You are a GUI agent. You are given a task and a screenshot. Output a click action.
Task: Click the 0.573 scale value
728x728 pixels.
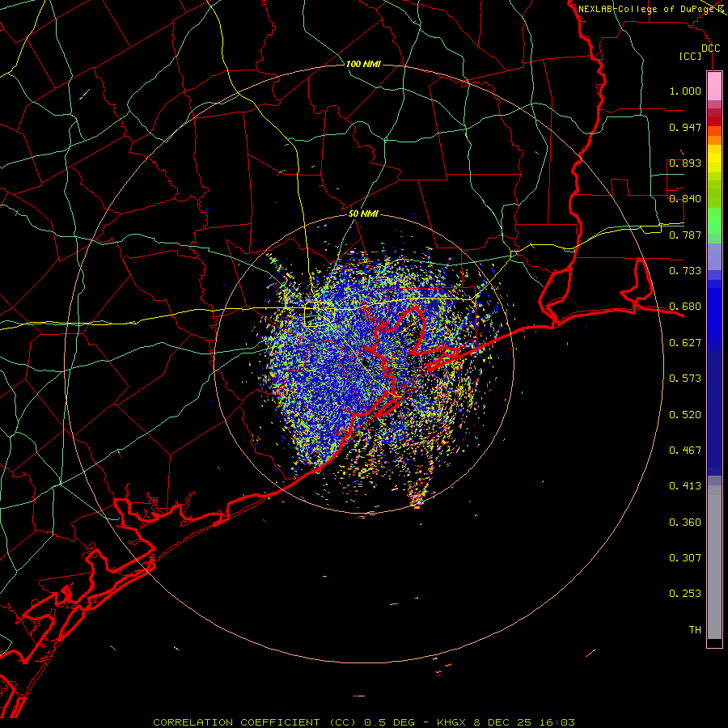pos(685,379)
